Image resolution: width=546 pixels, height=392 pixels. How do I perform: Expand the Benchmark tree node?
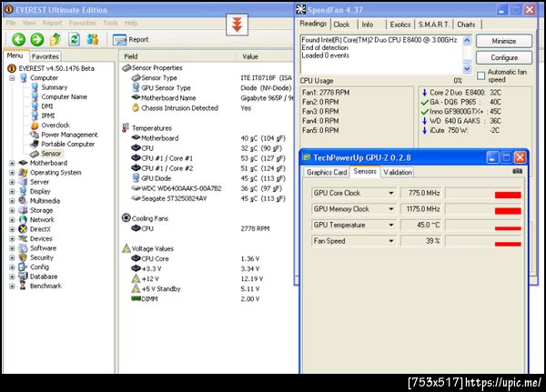coord(12,286)
